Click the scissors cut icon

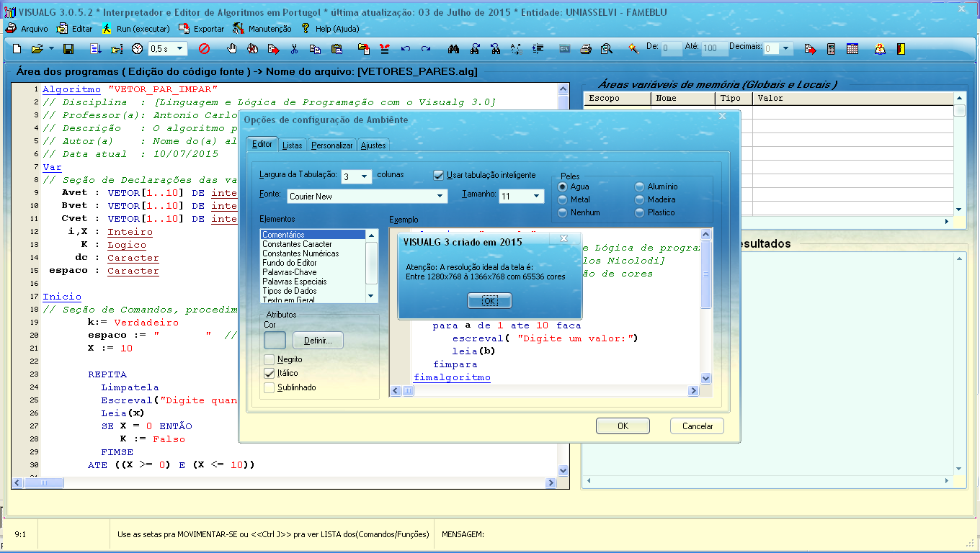tap(294, 49)
